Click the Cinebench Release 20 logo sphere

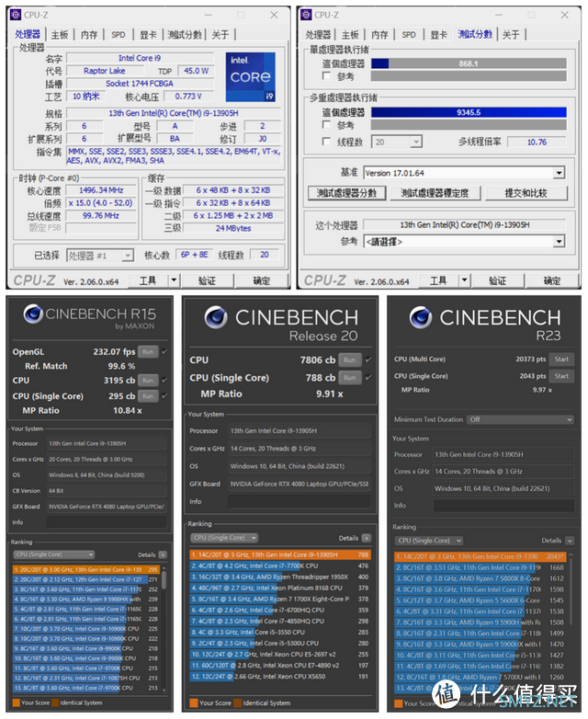(216, 317)
